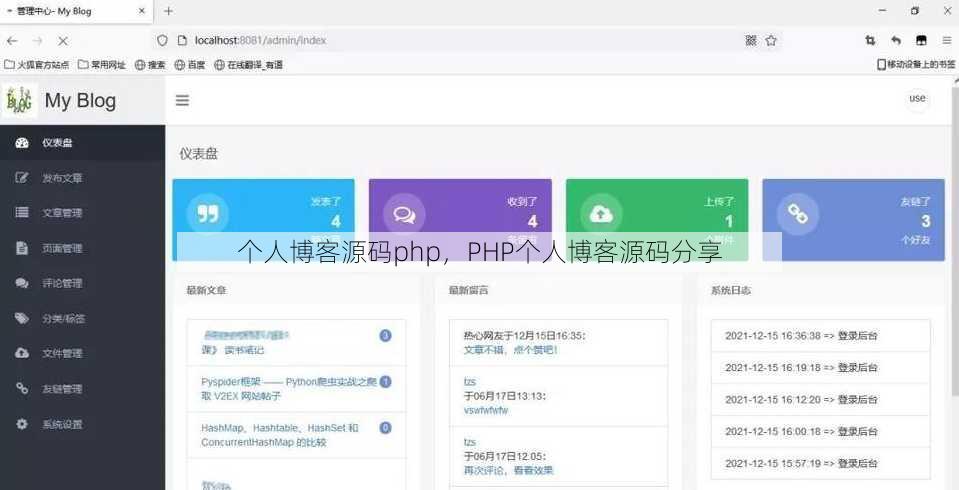The height and width of the screenshot is (490, 959).
Task: Click the QR code icon in address bar
Action: point(751,40)
